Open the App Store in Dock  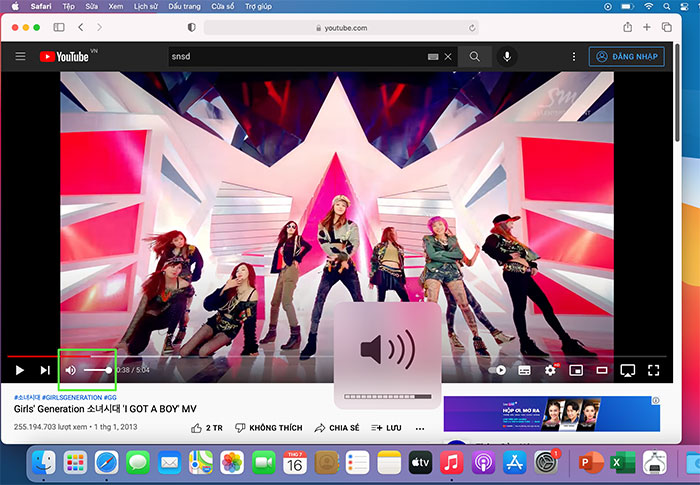514,462
